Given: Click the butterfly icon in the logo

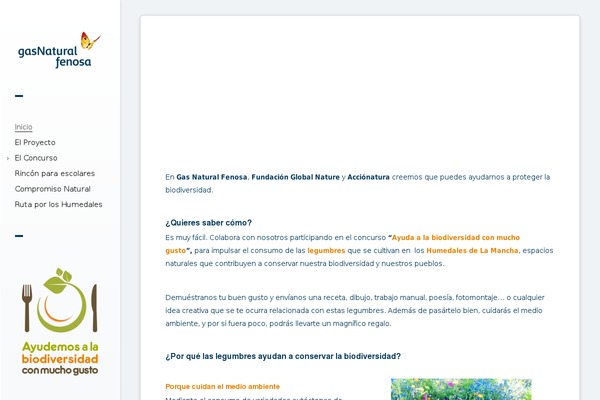Looking at the screenshot, I should 90,41.
